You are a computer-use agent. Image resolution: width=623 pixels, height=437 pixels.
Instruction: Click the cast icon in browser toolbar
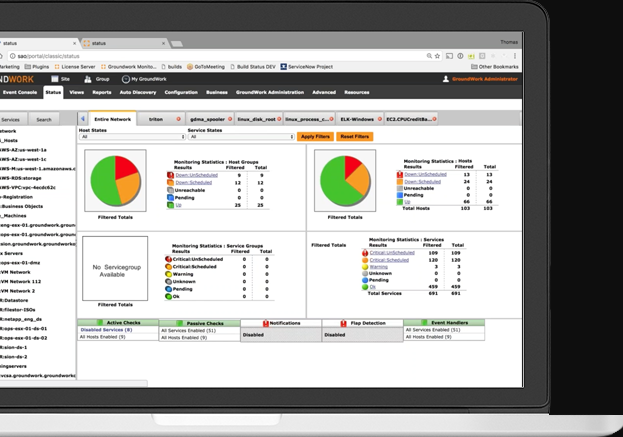pyautogui.click(x=449, y=56)
